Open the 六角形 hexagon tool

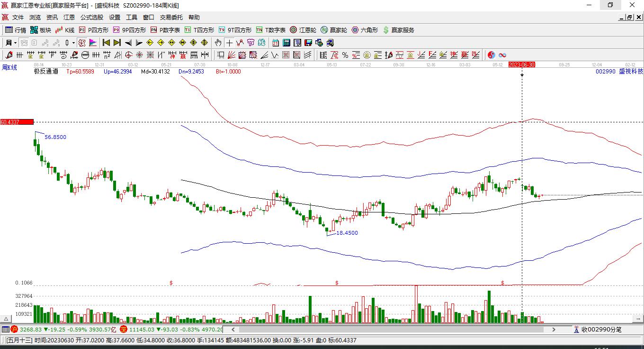click(365, 30)
